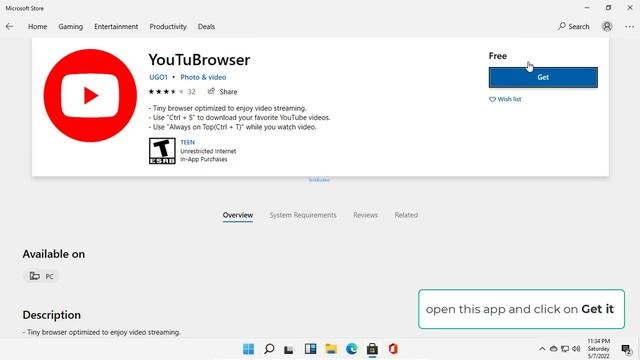Click the Unrestricted Internet text
Viewport: 640px width, 360px height.
click(208, 151)
